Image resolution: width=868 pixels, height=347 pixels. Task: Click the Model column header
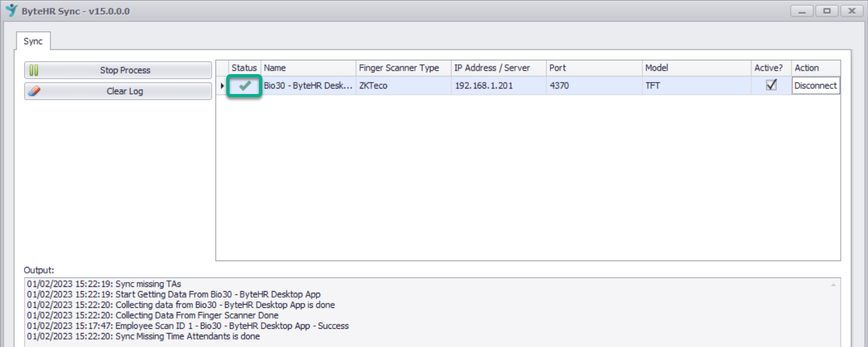pos(697,68)
